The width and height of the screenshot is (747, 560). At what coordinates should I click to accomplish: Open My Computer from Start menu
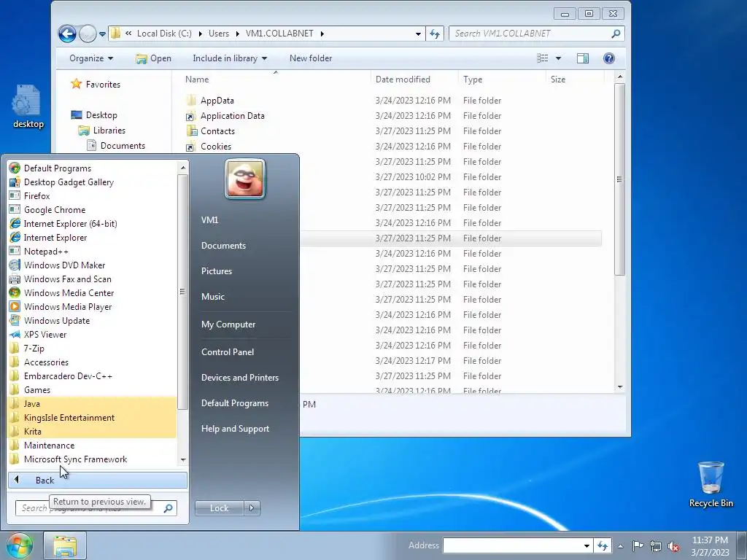point(228,324)
